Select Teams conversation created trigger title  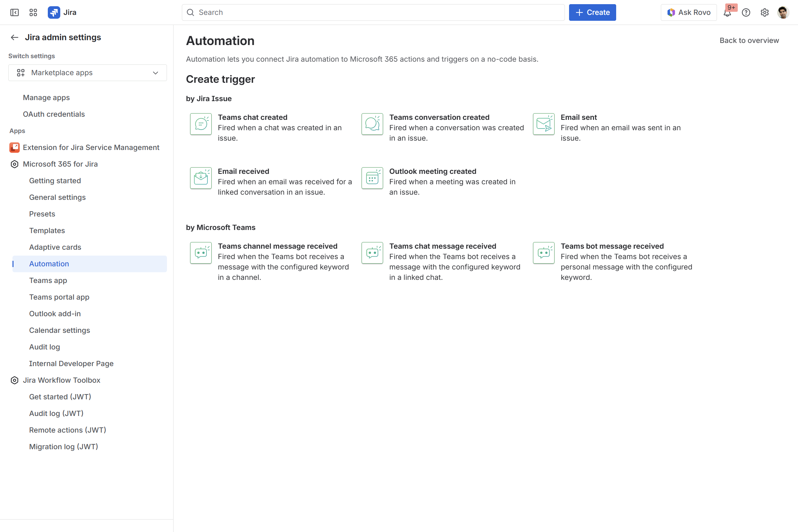click(x=440, y=117)
